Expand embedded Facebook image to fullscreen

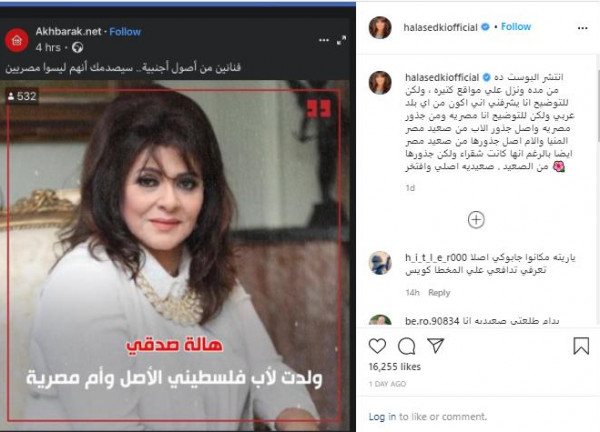click(341, 40)
